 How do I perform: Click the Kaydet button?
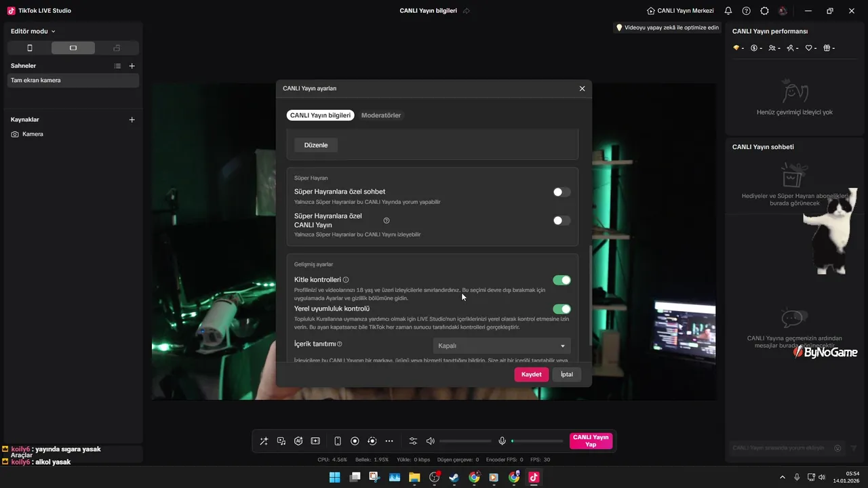[x=532, y=374]
